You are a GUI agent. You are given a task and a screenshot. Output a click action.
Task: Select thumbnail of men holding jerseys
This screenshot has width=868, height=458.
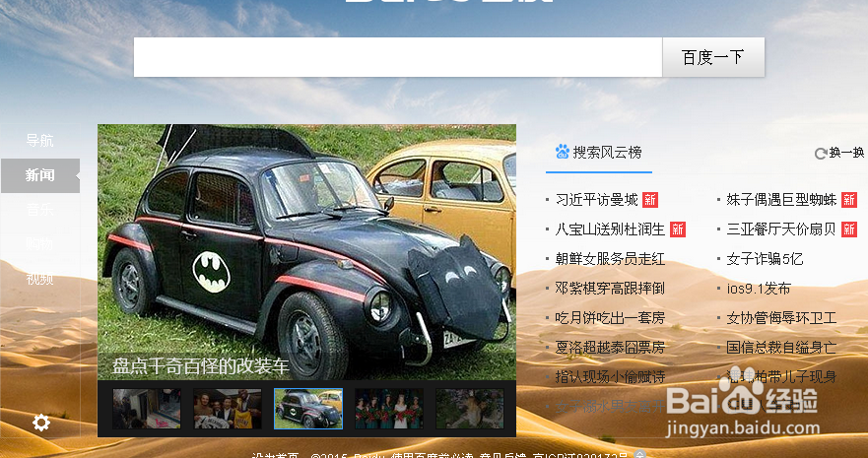click(227, 409)
